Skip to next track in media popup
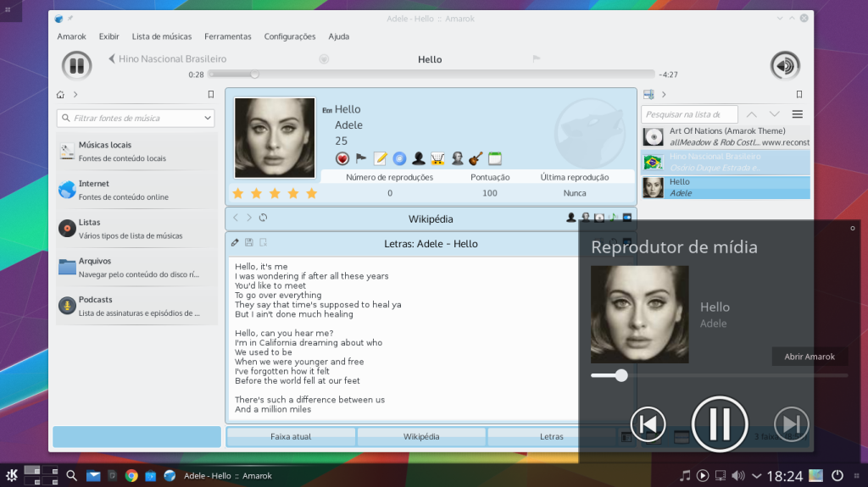The image size is (868, 487). click(791, 424)
